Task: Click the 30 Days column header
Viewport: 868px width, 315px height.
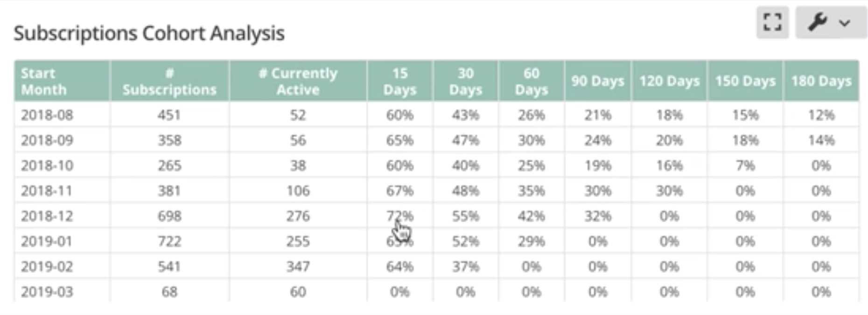Action: point(465,81)
